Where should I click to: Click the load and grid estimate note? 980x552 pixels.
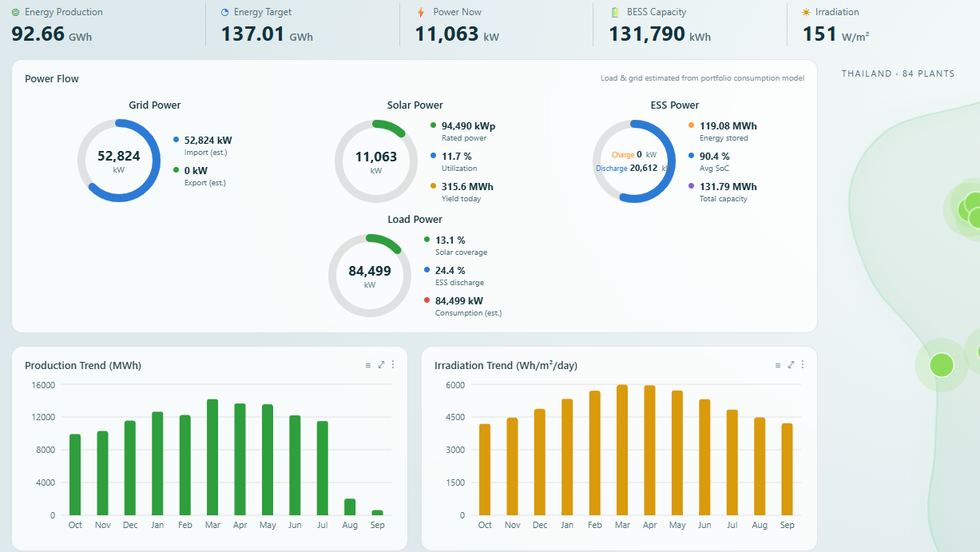tap(702, 78)
